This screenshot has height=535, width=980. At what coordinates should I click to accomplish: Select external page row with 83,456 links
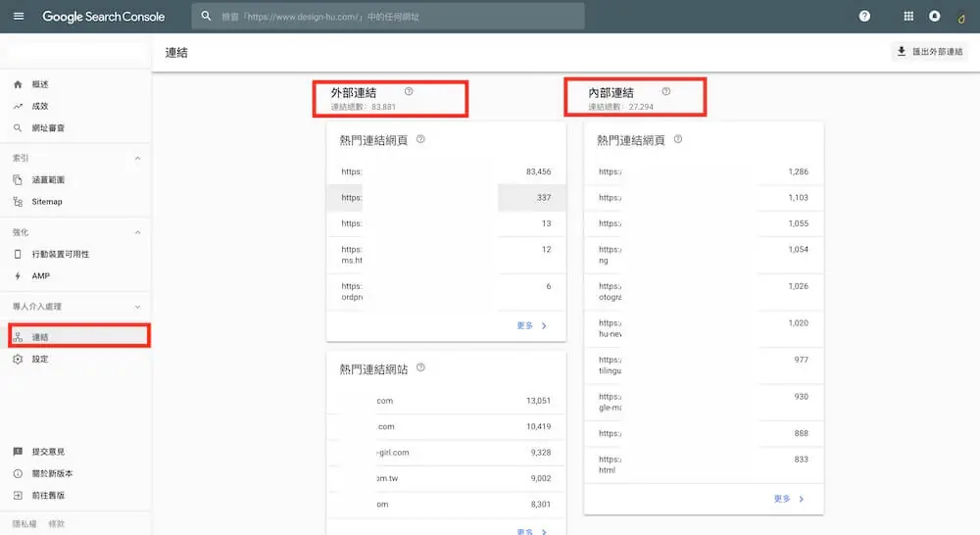click(446, 171)
